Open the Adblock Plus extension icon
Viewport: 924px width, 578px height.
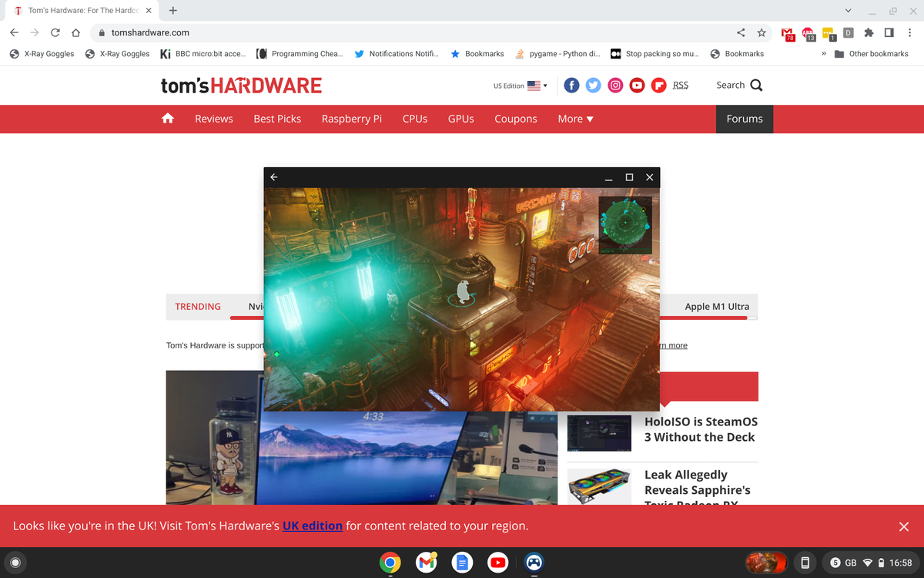808,34
